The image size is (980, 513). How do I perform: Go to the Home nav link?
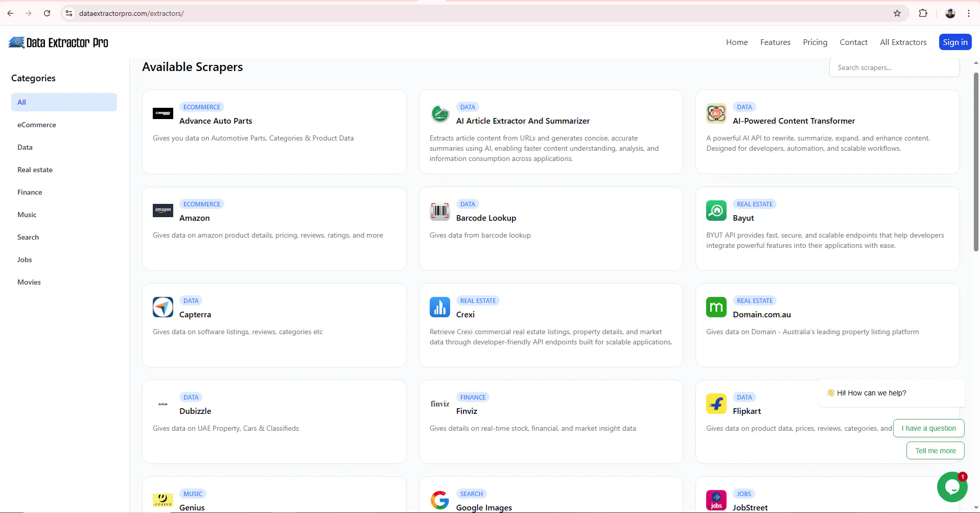tap(737, 42)
